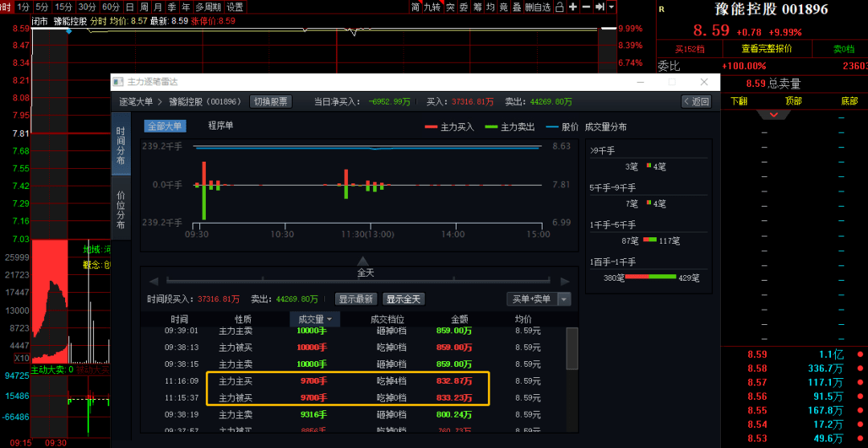Open the dropdown arrow at toolbar's right end
Screen dimensions: 868x448
(x=611, y=7)
